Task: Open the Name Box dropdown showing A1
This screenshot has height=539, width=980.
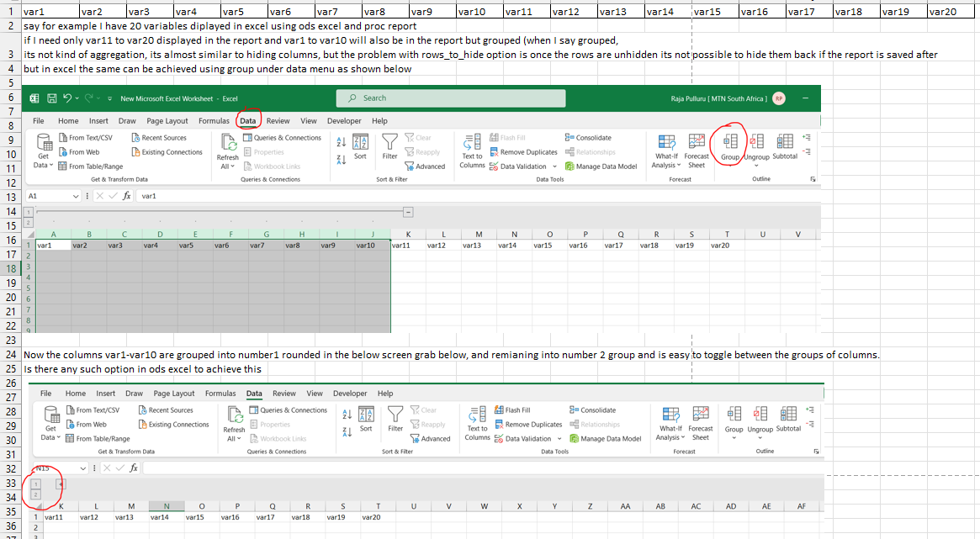Action: [x=76, y=195]
